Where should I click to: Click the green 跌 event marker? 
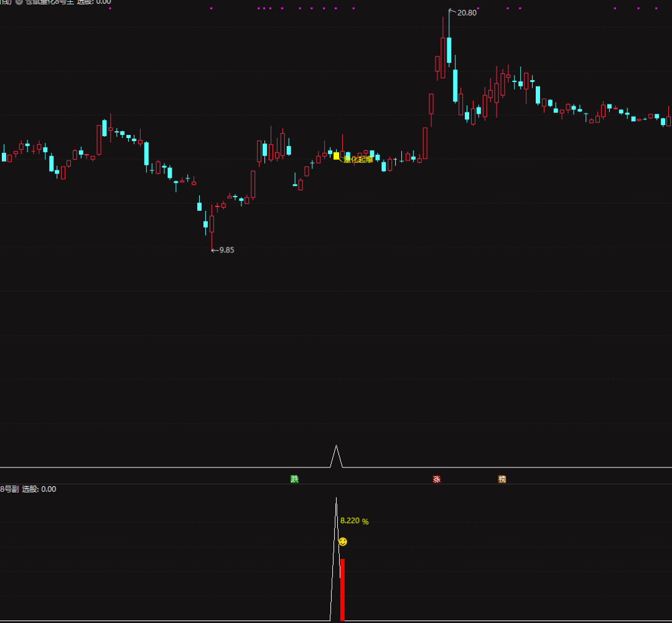[294, 479]
